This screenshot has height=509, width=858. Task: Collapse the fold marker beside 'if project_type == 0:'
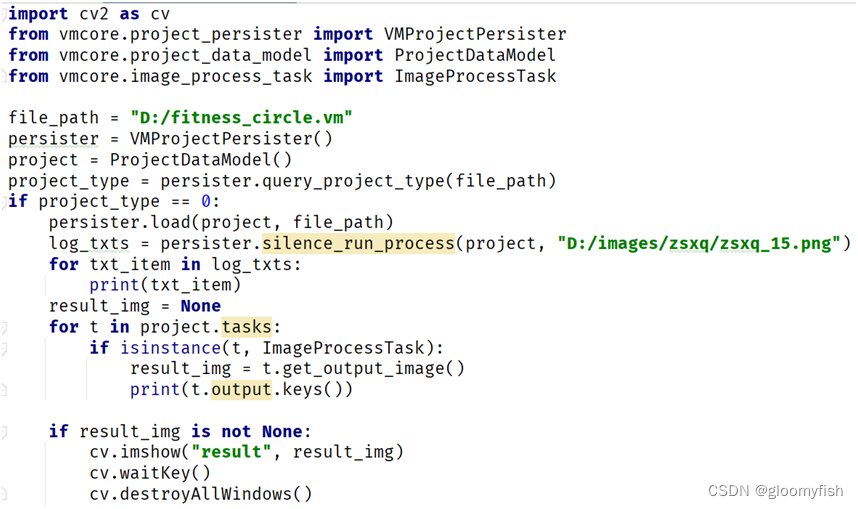pos(3,201)
